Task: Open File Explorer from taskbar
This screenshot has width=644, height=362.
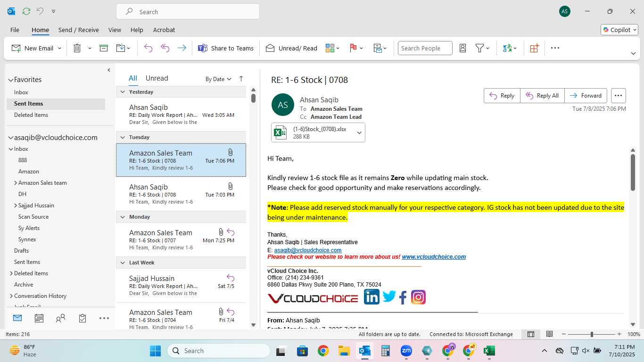Action: point(344,351)
